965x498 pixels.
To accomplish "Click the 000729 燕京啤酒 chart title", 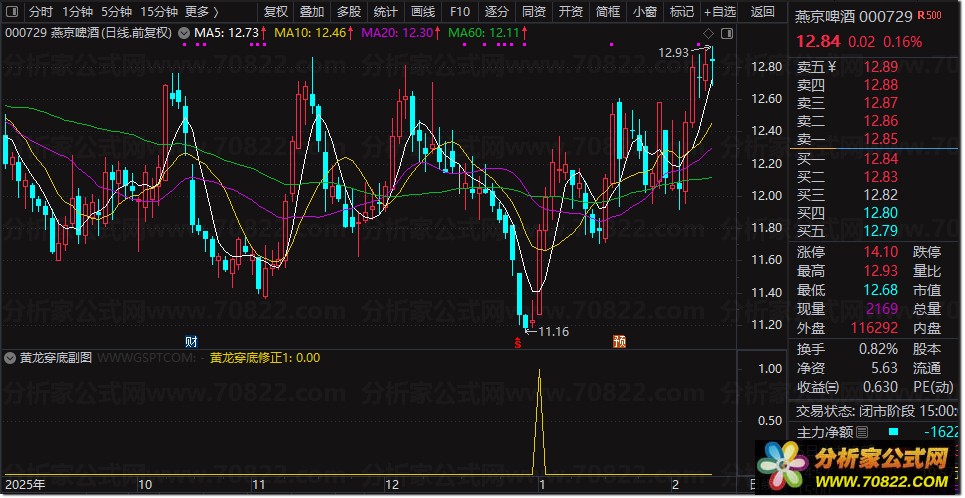I will (89, 33).
